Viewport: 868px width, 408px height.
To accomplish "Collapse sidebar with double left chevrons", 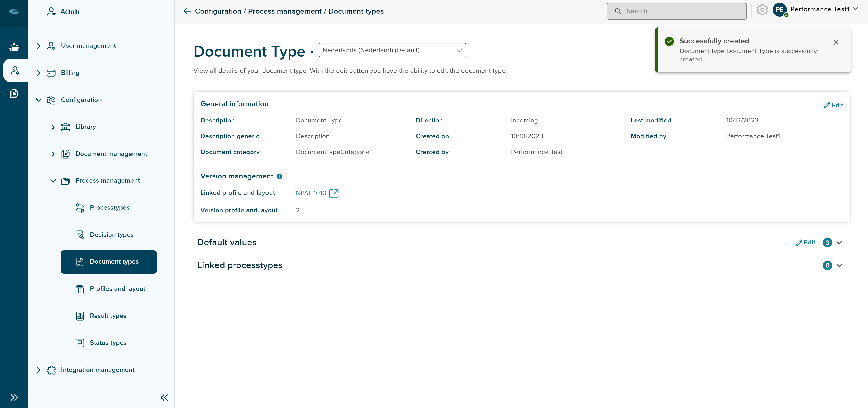I will pyautogui.click(x=164, y=398).
